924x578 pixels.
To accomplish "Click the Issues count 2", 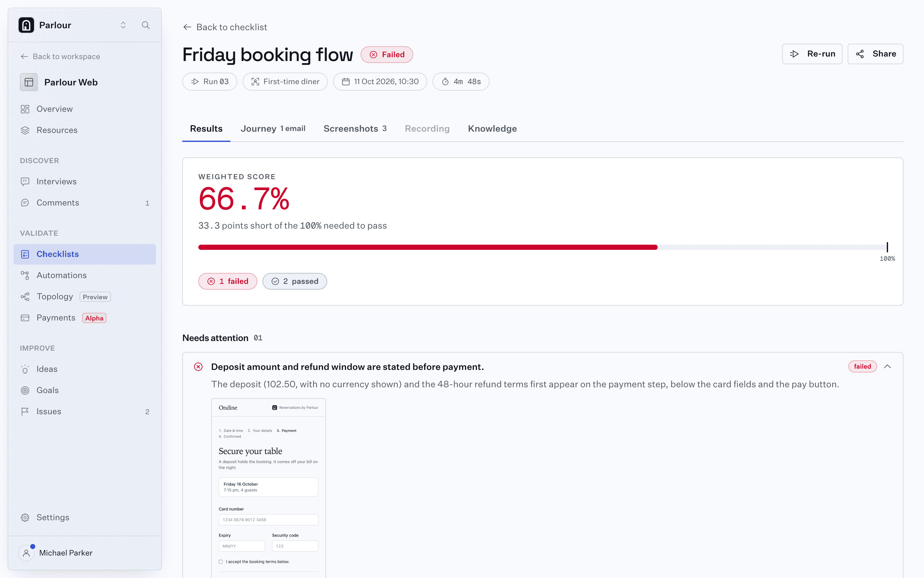I will [147, 412].
